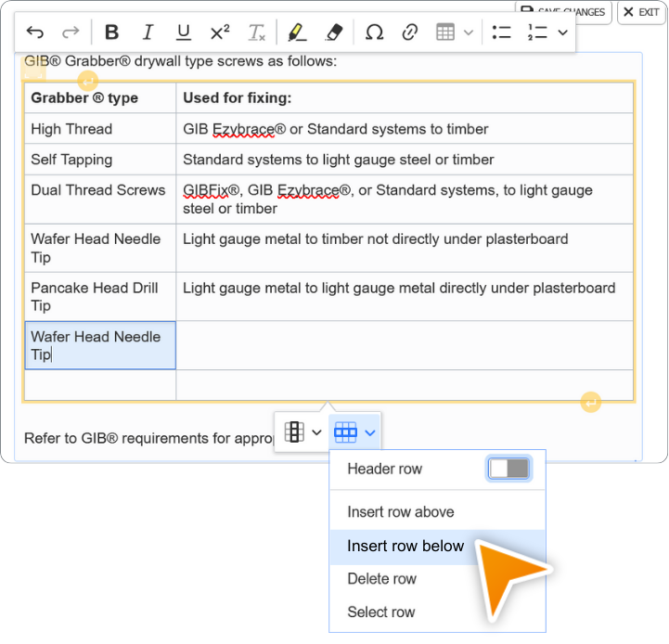Clear text formatting
669x644 pixels.
pyautogui.click(x=257, y=32)
